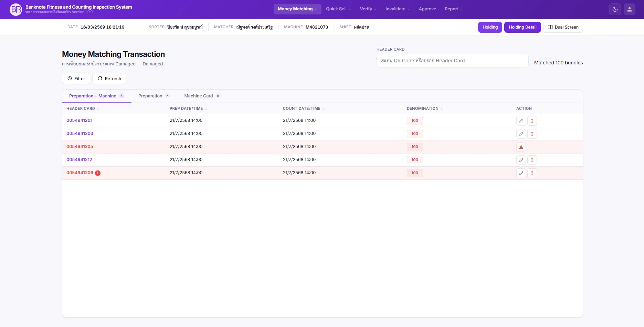
Task: Open the user profile icon
Action: point(629,9)
